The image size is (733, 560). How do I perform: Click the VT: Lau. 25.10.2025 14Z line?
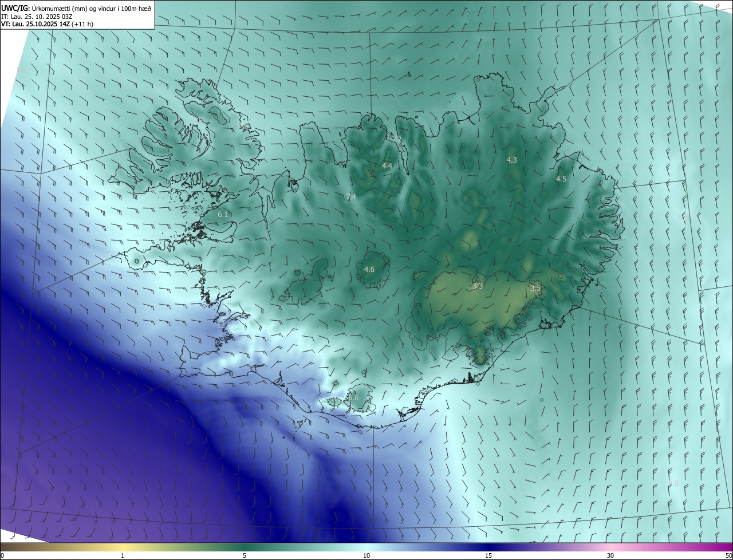47,24
